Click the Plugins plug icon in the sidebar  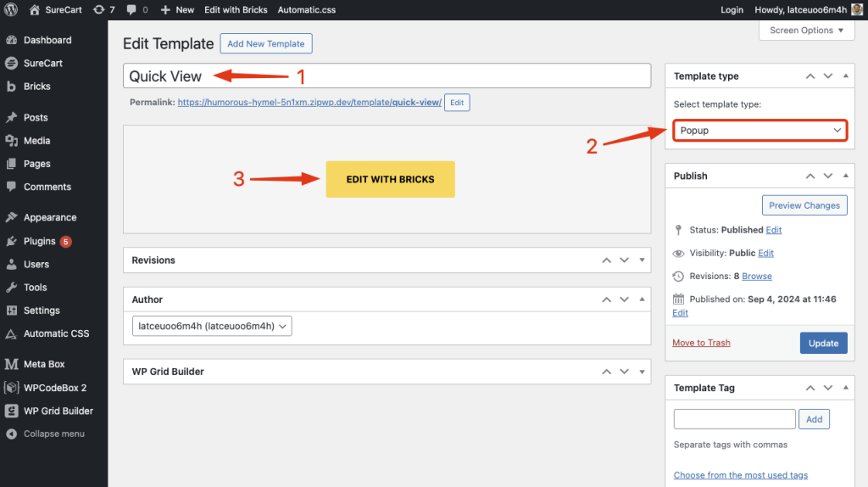coord(12,241)
